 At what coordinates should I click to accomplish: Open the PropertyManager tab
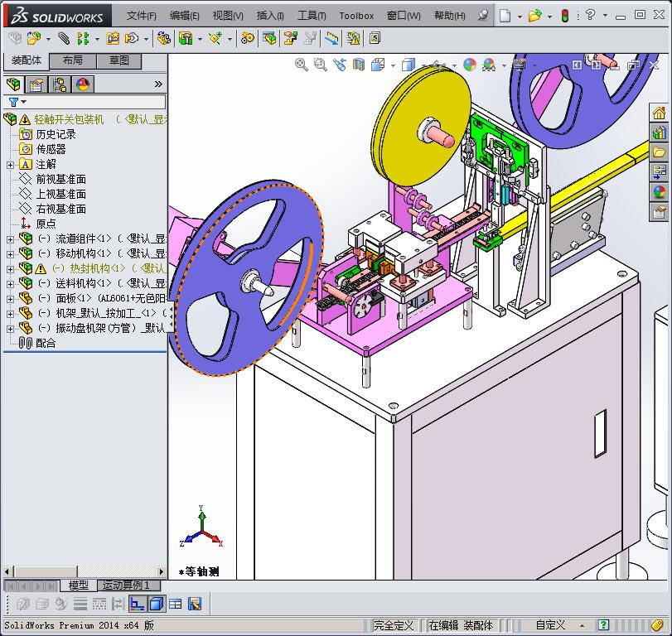click(x=36, y=84)
